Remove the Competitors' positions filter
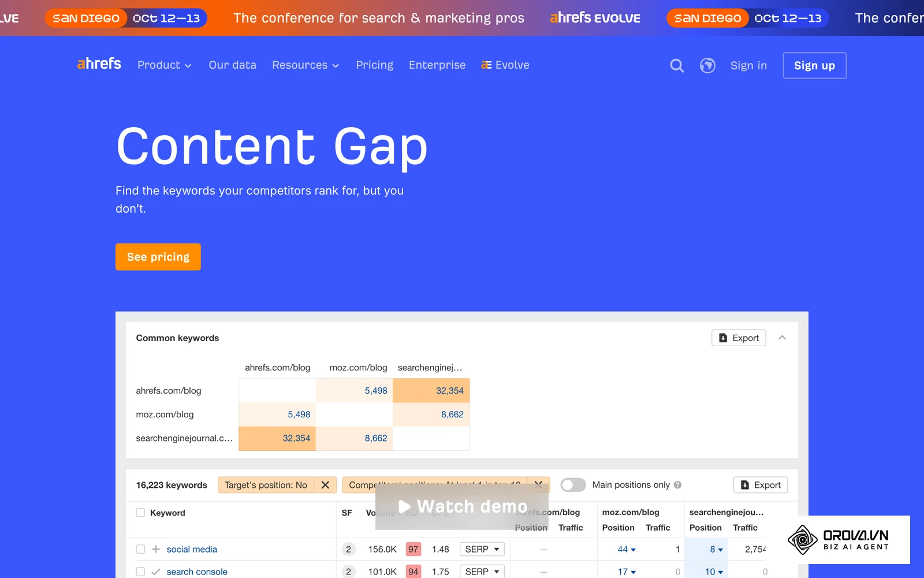Screen dimensions: 924x578 click(x=538, y=485)
